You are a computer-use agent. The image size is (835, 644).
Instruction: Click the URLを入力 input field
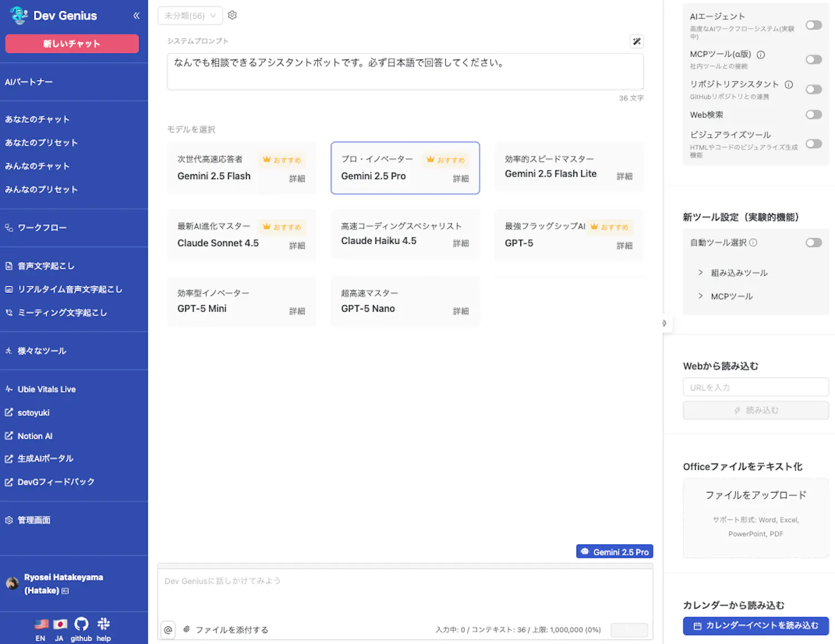coord(755,387)
